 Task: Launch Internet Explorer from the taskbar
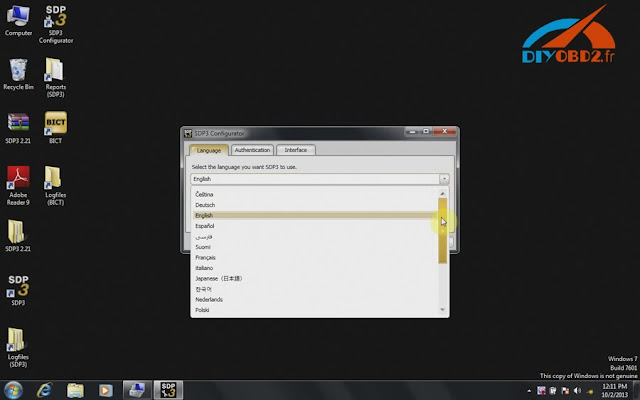click(x=44, y=390)
